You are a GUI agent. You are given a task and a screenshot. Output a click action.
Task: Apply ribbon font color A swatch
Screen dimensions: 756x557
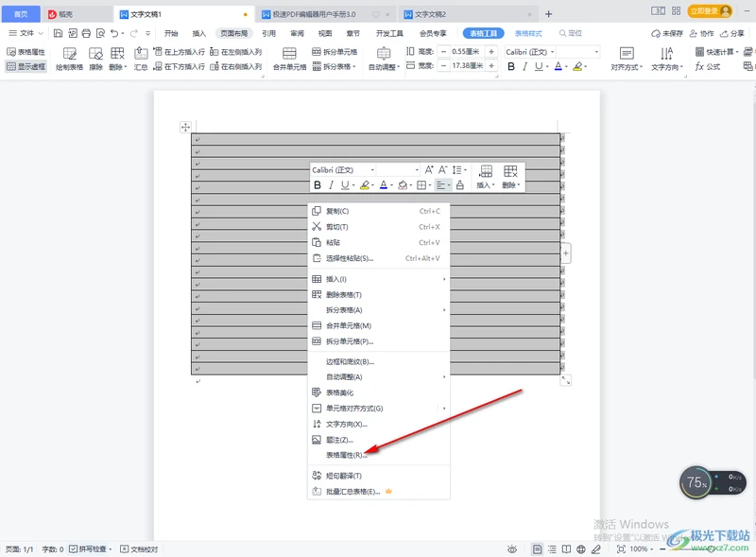(558, 66)
